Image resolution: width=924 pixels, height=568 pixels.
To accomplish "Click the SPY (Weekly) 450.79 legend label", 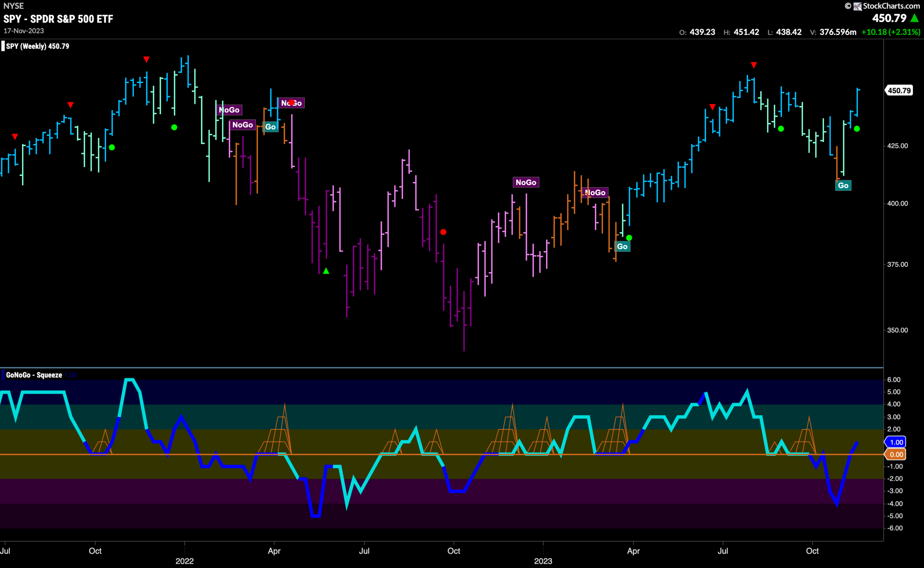I will (x=38, y=46).
